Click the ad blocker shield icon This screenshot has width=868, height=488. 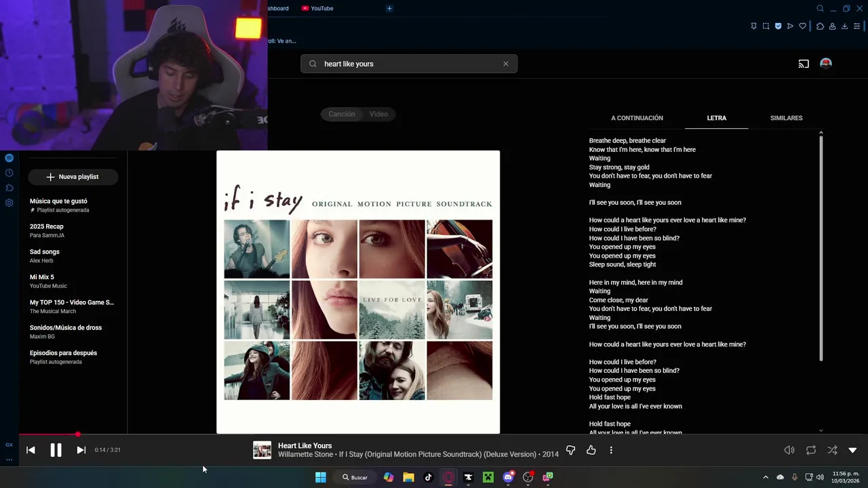tap(778, 26)
